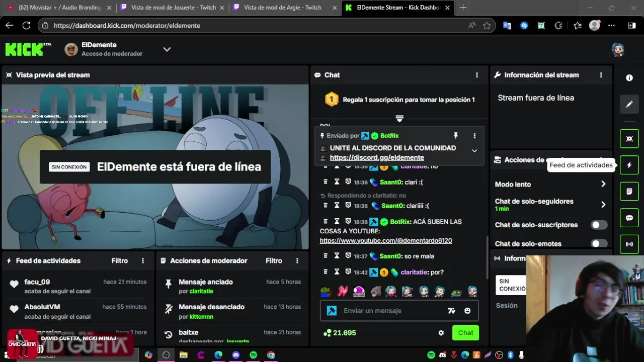Click the scroll-to-bottom chat arrow icon

coord(399,118)
